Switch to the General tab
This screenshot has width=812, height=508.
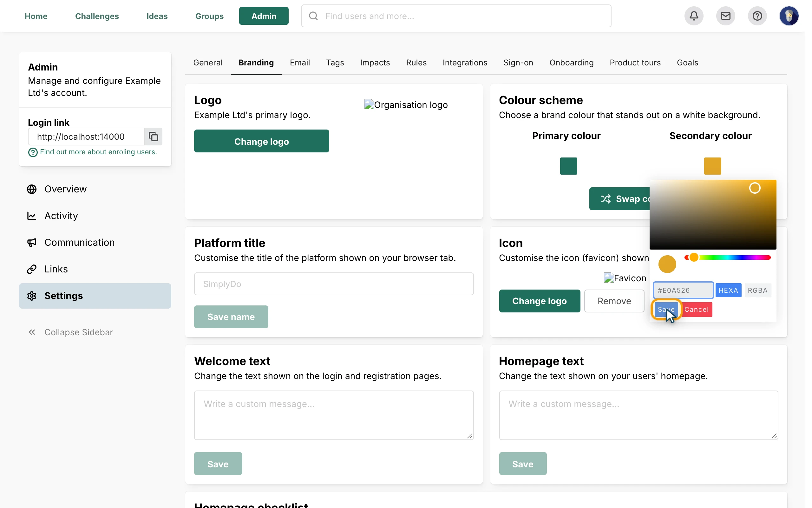point(208,63)
